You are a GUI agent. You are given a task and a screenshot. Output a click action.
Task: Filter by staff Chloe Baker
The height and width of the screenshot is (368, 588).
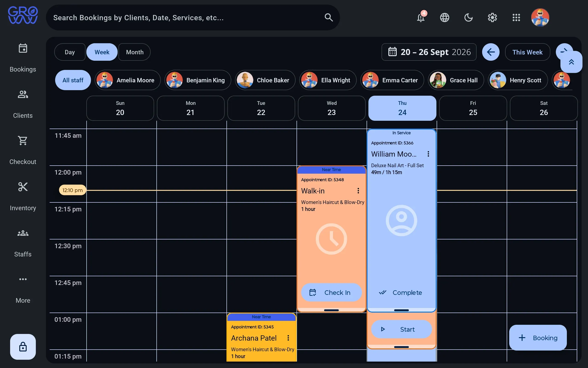265,80
